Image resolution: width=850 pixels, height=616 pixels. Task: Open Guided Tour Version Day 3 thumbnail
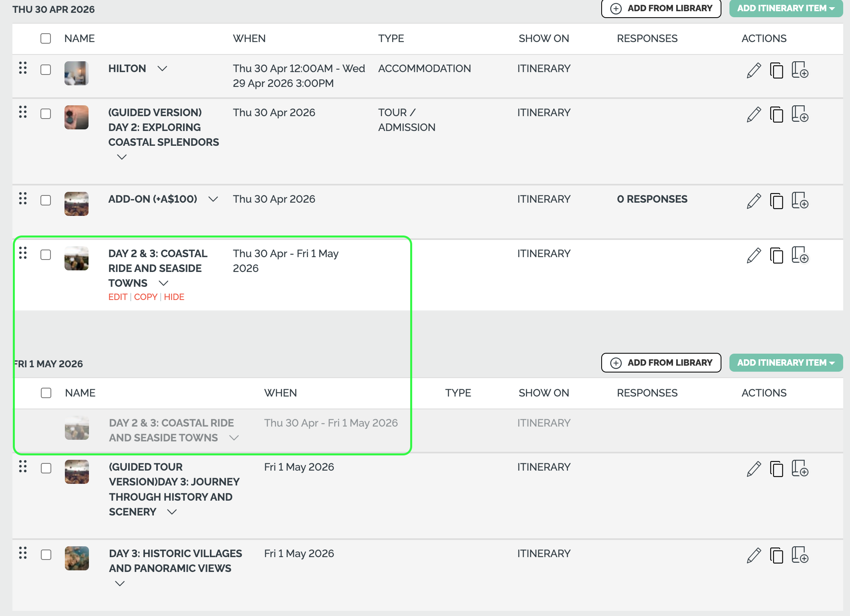(77, 472)
